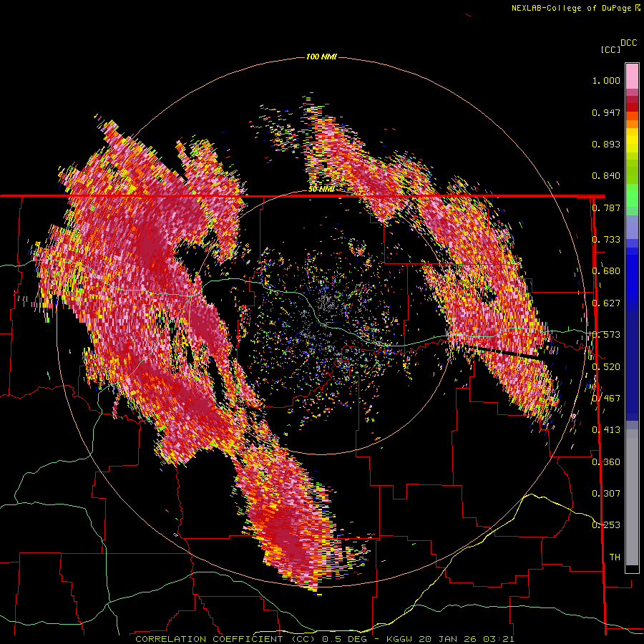
Task: Pick the light pink top color bar segment
Action: coord(632,76)
